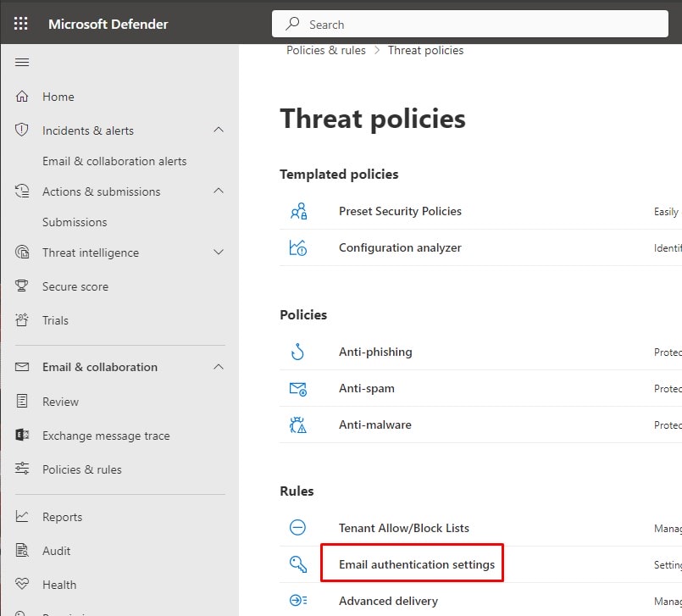Screen dimensions: 682x616
Task: Click the Configuration analyzer icon
Action: 298,247
